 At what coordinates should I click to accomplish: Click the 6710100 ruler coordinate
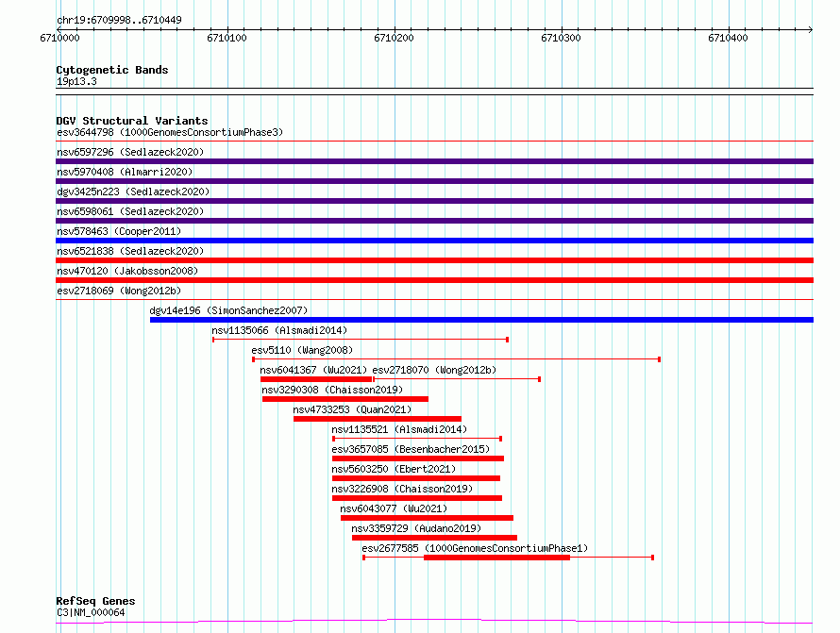coord(227,38)
